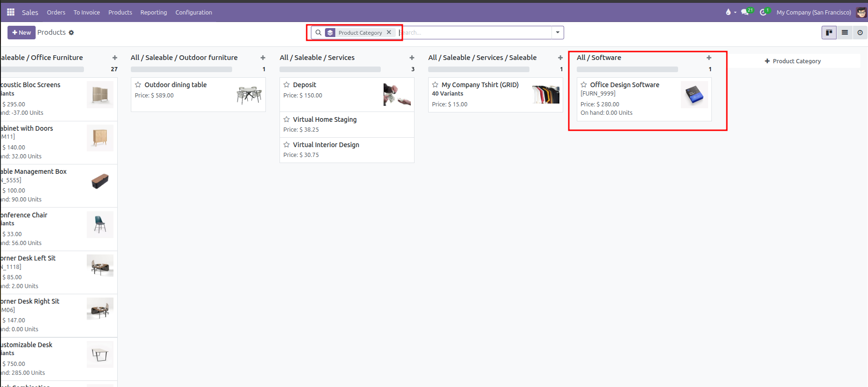The width and height of the screenshot is (868, 387).
Task: Favorite My Company Tshirt (GRID)
Action: pyautogui.click(x=435, y=85)
